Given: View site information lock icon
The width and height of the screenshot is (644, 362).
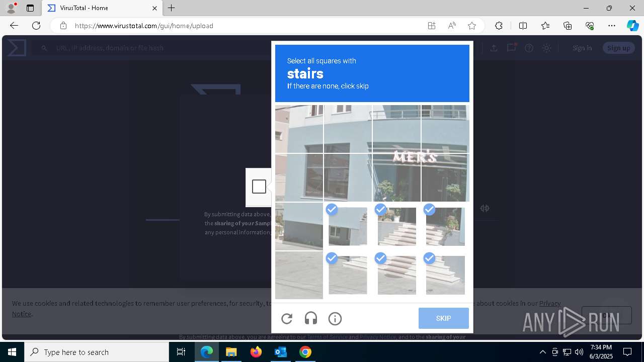Looking at the screenshot, I should (x=63, y=26).
